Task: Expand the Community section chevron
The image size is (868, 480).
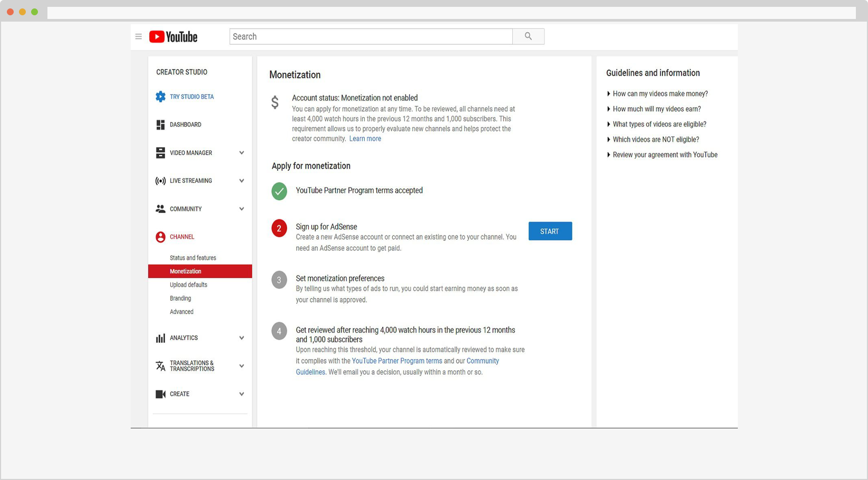Action: point(241,209)
